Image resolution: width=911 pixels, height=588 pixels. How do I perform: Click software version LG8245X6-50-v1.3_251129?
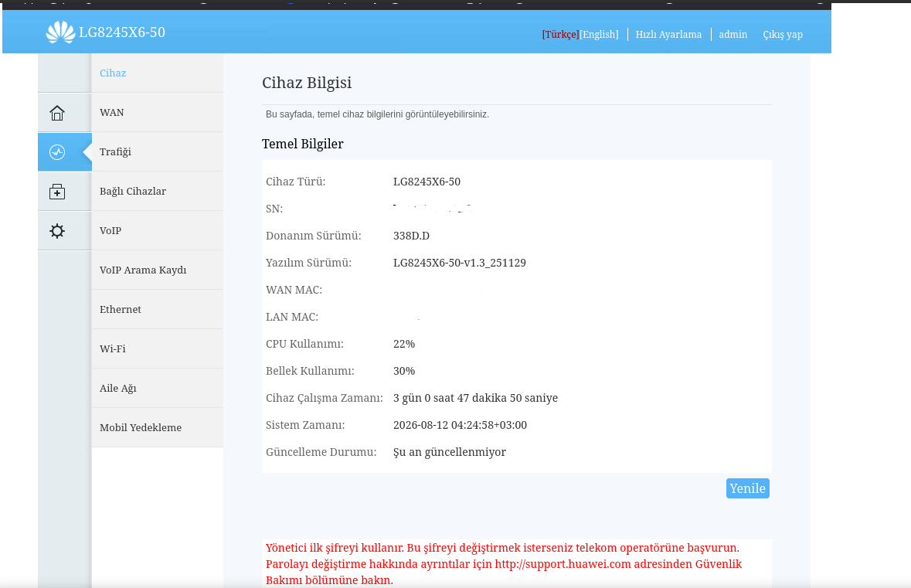pyautogui.click(x=460, y=263)
